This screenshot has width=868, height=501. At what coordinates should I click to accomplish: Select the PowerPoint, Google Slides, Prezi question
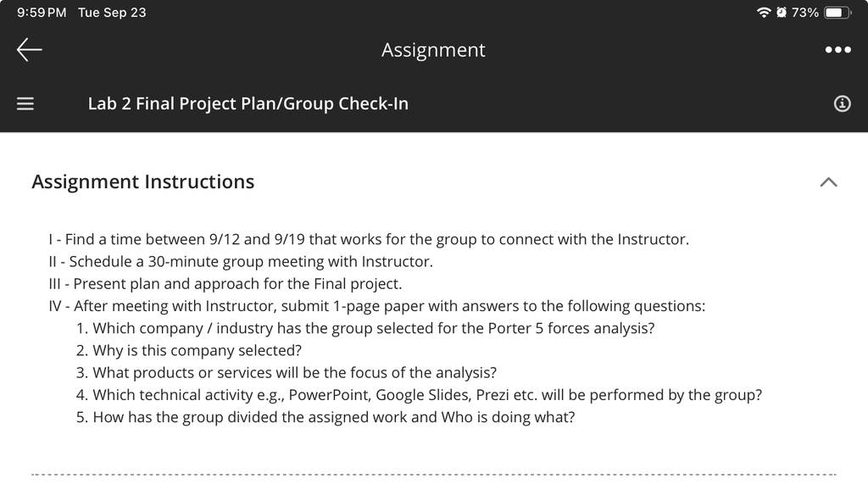419,395
